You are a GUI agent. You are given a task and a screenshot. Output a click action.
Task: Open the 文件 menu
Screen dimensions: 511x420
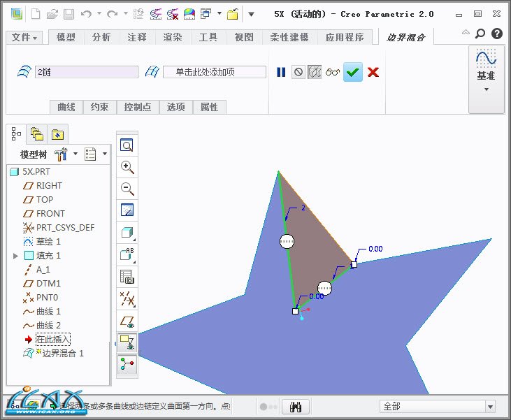(24, 37)
